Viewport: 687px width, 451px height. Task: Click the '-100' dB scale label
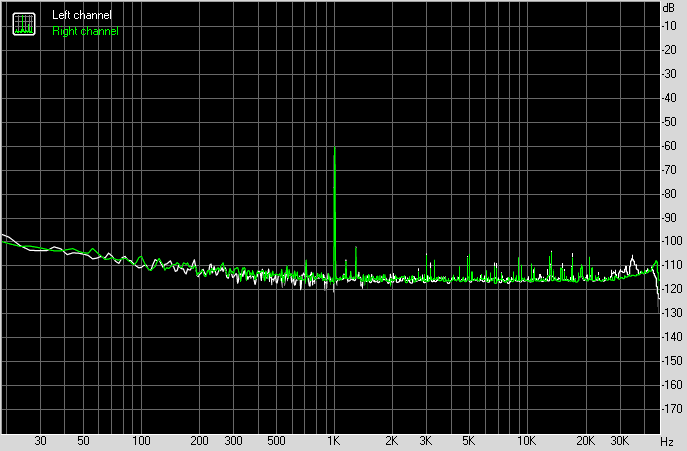point(672,241)
